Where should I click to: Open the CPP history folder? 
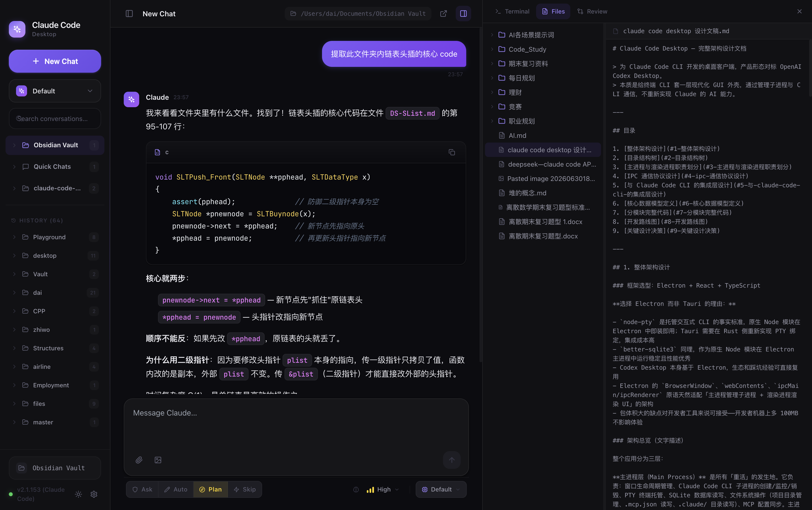[x=55, y=311]
